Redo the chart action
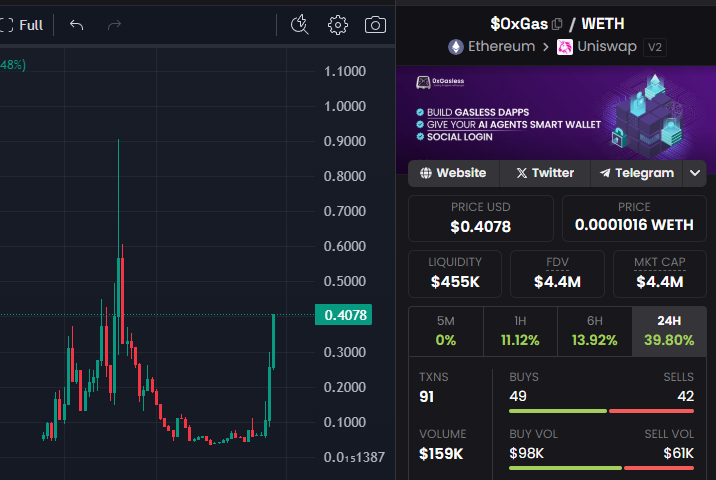Image resolution: width=716 pixels, height=480 pixels. pyautogui.click(x=114, y=25)
